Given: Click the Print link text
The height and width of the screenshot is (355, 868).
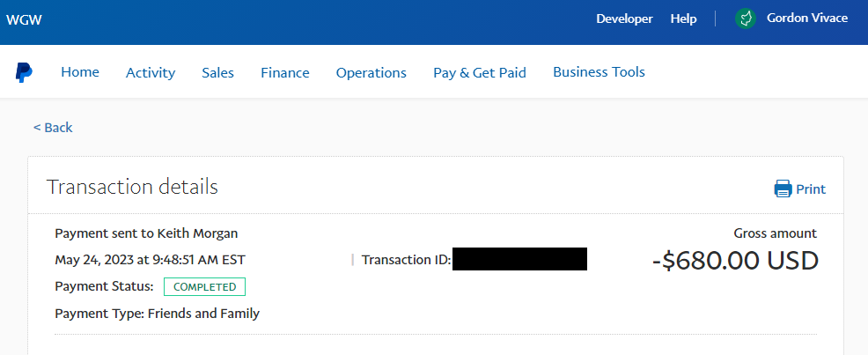Looking at the screenshot, I should click(811, 189).
